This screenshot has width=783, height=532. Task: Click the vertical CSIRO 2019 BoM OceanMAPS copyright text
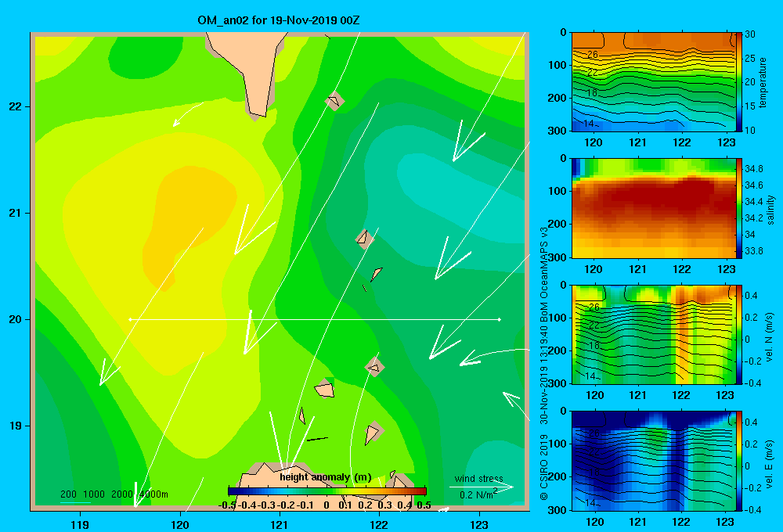544,363
